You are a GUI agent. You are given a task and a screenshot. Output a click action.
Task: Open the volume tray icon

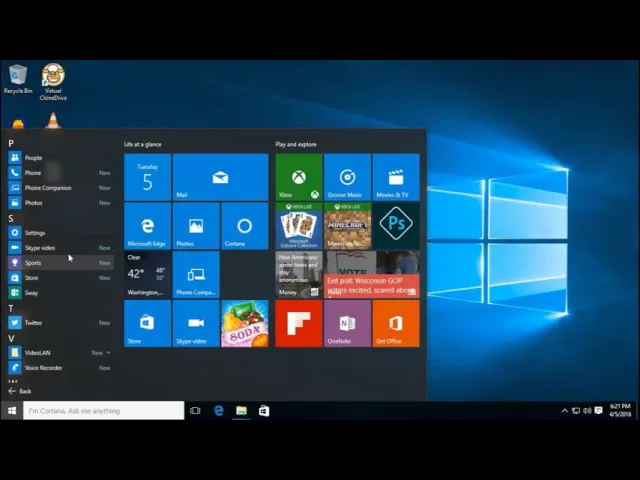(x=587, y=411)
